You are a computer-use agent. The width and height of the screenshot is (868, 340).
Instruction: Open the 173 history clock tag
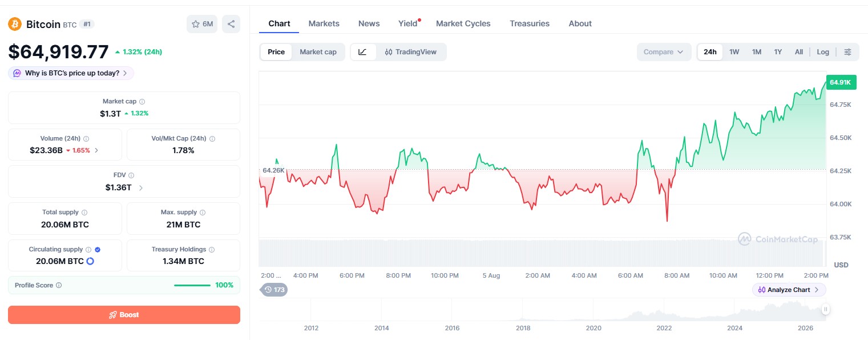274,290
